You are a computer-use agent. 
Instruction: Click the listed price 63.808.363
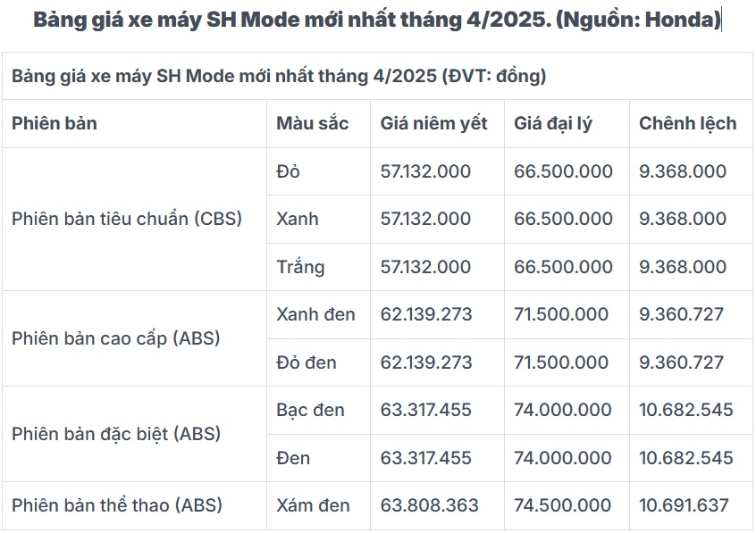(x=429, y=505)
